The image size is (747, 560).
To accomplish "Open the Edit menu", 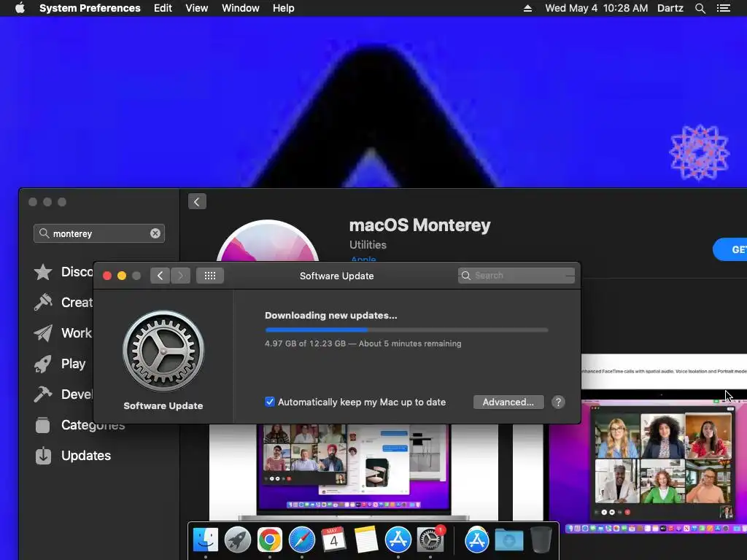I will 163,8.
